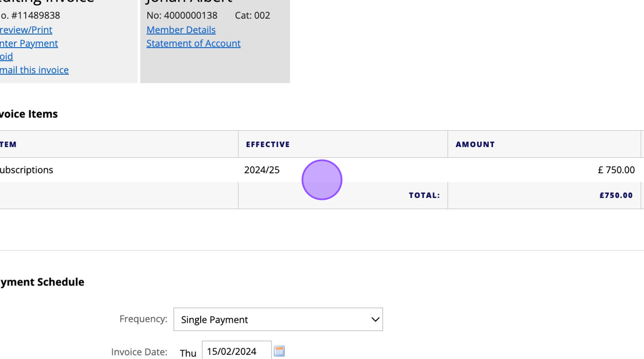Click the Payment Schedule heading
Screen dimensions: 644x359
[x=42, y=282]
